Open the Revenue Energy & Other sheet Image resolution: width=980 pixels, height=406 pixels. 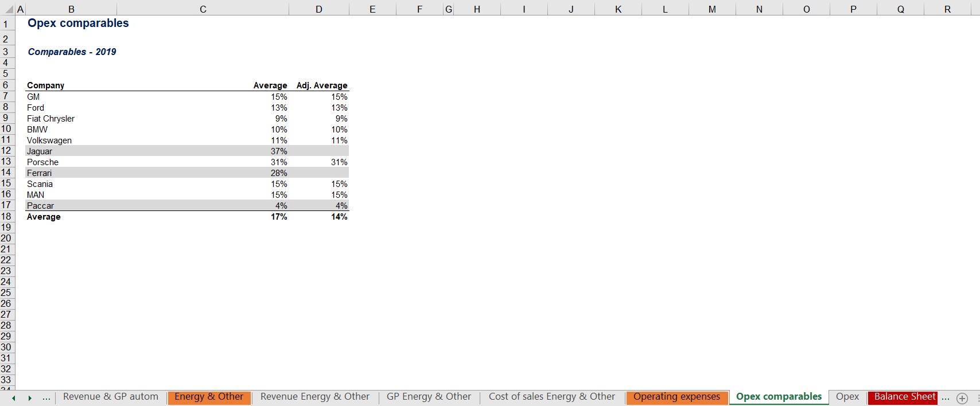(x=315, y=397)
